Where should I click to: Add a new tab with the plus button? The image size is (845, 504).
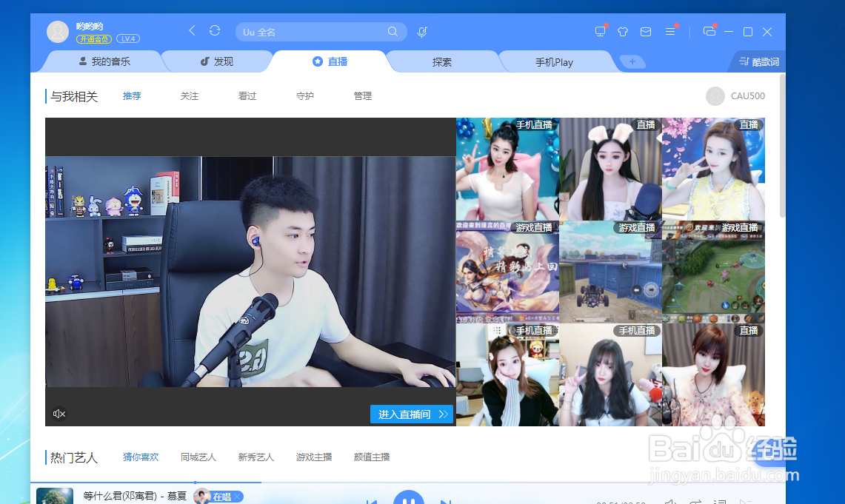click(x=632, y=61)
